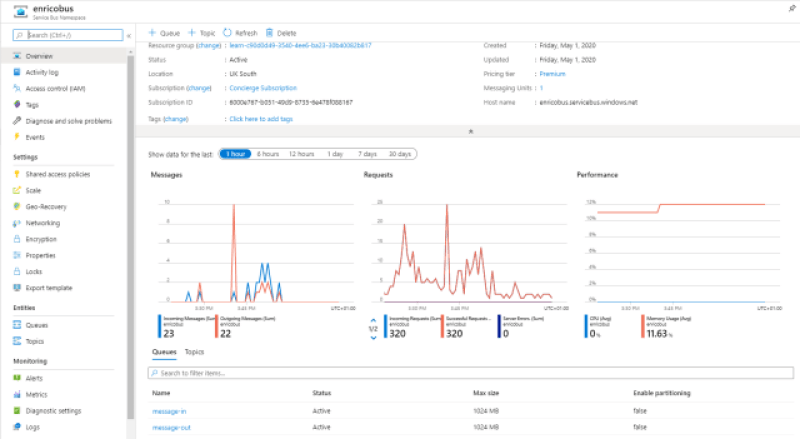Sort by the Max size column

[486, 393]
